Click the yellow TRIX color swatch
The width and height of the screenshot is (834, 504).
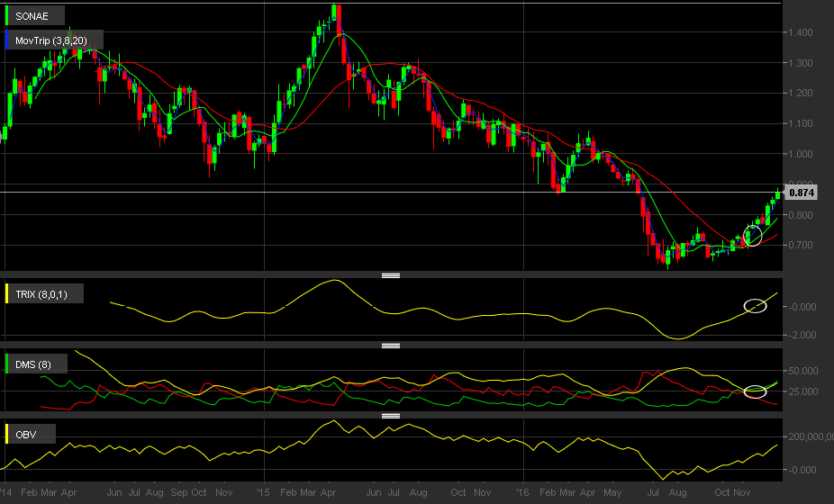point(6,294)
